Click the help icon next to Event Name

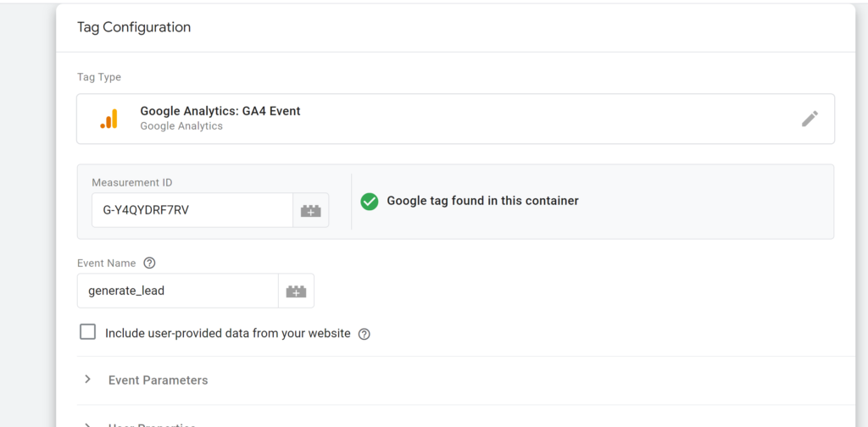(x=149, y=263)
